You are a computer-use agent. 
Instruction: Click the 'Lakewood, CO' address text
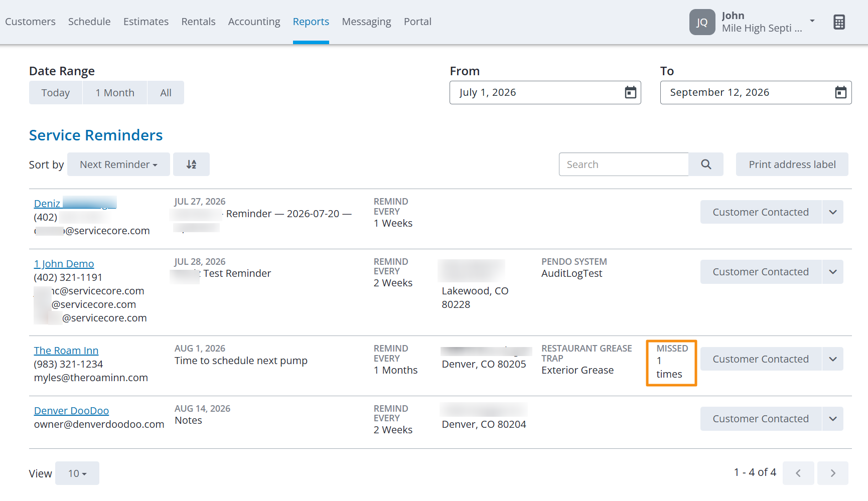tap(475, 291)
